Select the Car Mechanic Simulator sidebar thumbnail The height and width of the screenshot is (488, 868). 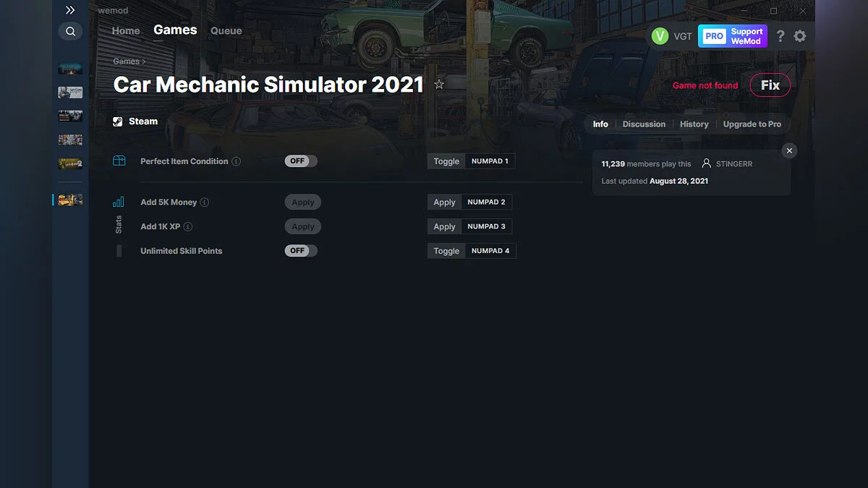pyautogui.click(x=70, y=200)
